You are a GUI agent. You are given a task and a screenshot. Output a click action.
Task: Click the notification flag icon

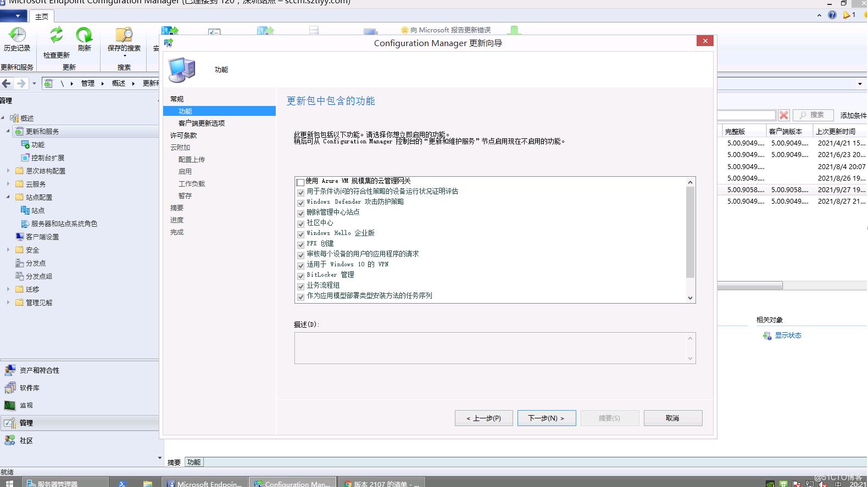847,15
